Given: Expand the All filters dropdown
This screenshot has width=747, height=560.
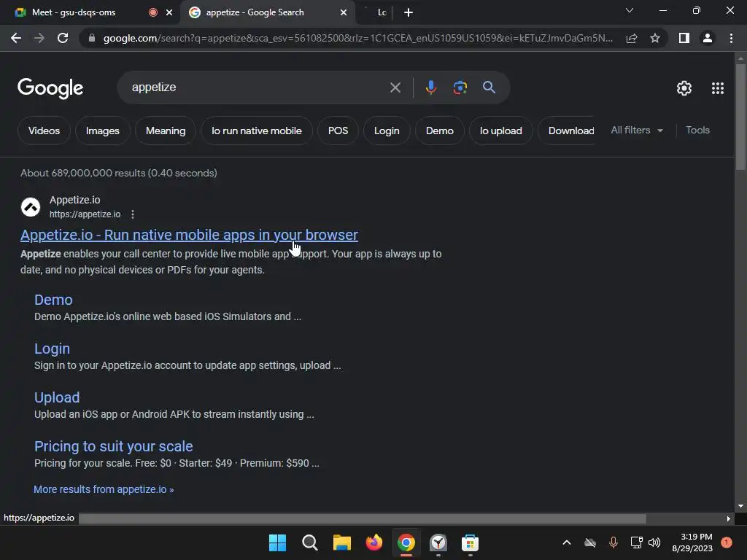Looking at the screenshot, I should point(637,130).
